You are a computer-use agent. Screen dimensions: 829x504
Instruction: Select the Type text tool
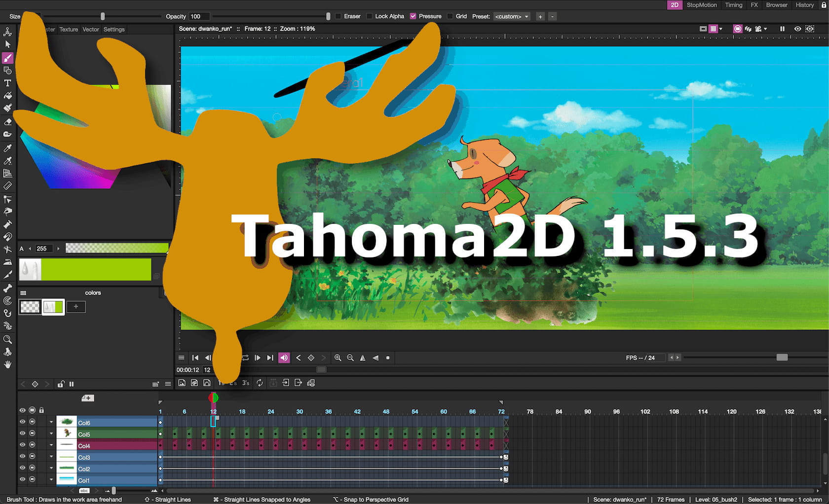pos(7,83)
